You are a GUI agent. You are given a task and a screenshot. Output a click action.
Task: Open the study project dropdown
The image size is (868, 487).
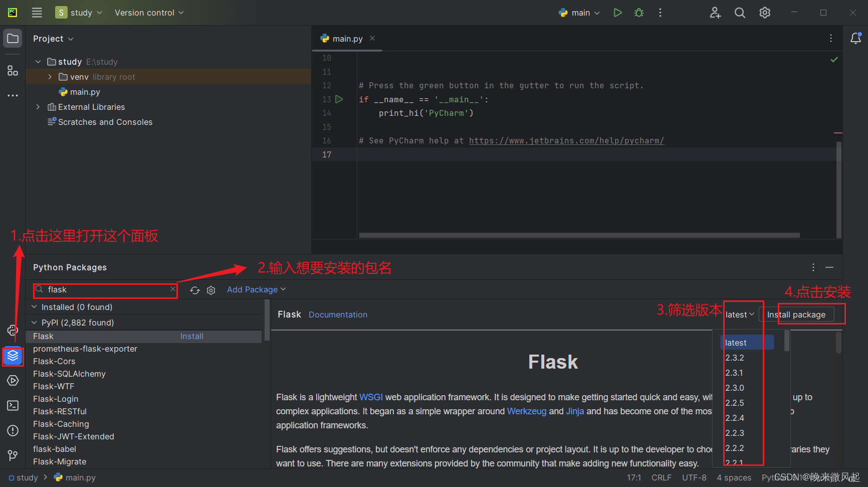coord(79,13)
